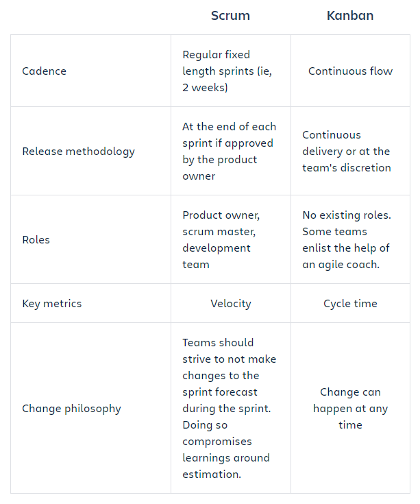Click the '2 weeks' text
The image size is (420, 504).
(205, 88)
